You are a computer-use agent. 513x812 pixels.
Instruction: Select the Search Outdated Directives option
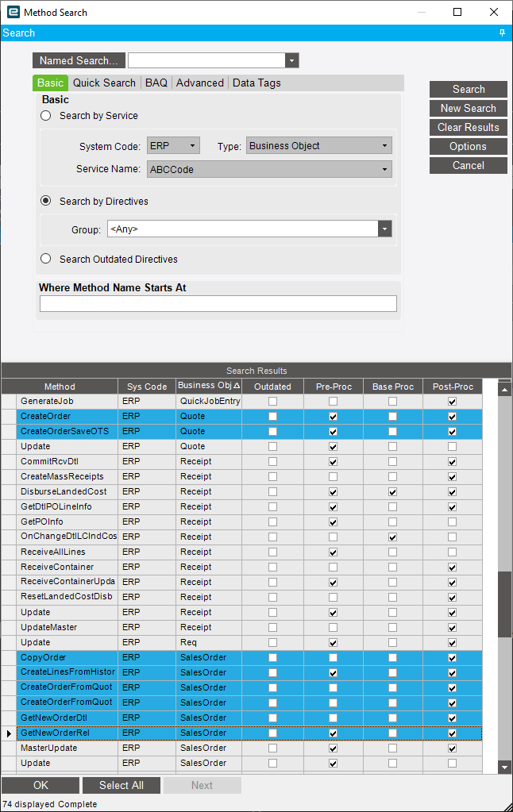(45, 259)
